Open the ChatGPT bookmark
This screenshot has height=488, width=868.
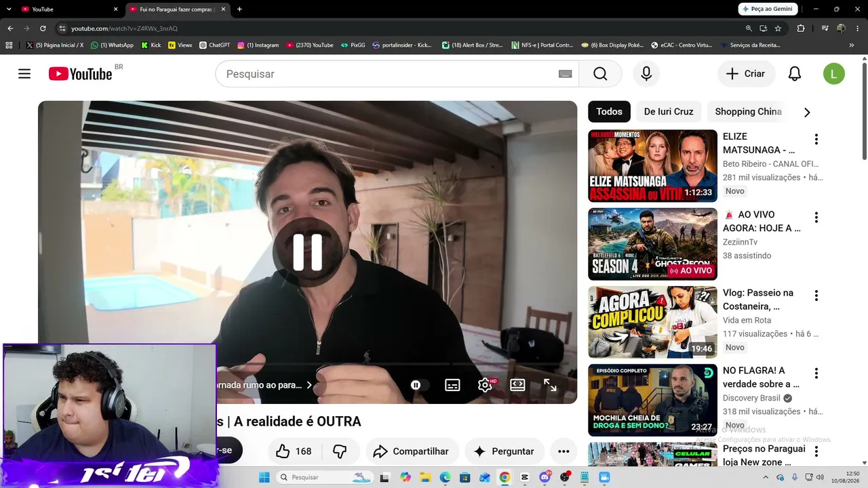214,45
